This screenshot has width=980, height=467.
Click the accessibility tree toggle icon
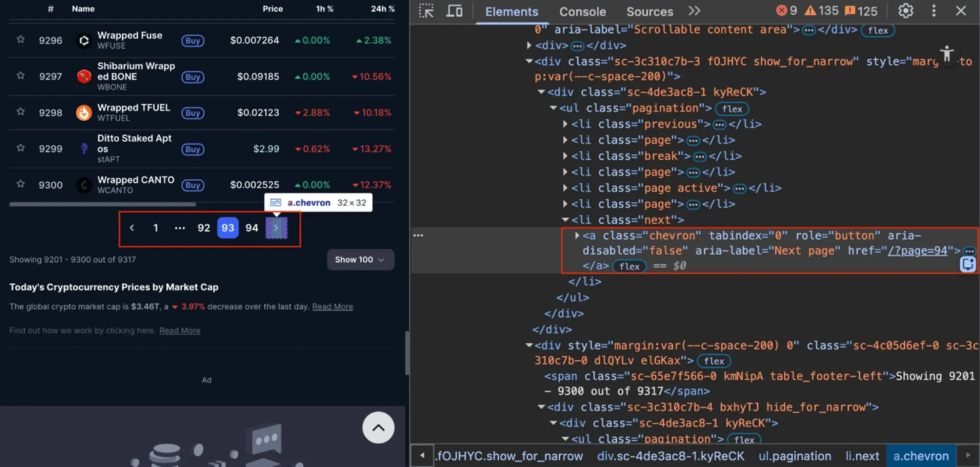click(947, 54)
